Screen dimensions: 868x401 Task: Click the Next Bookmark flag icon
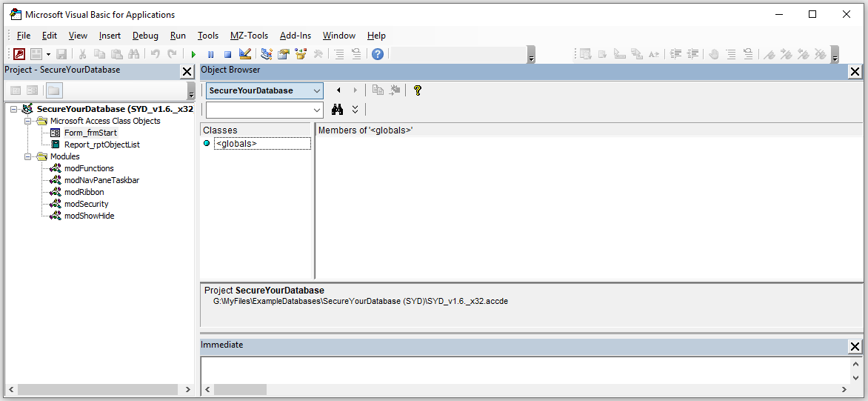[786, 53]
